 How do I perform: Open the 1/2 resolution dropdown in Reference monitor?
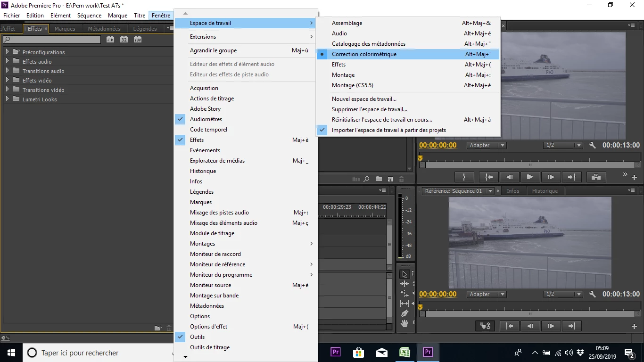coord(563,294)
